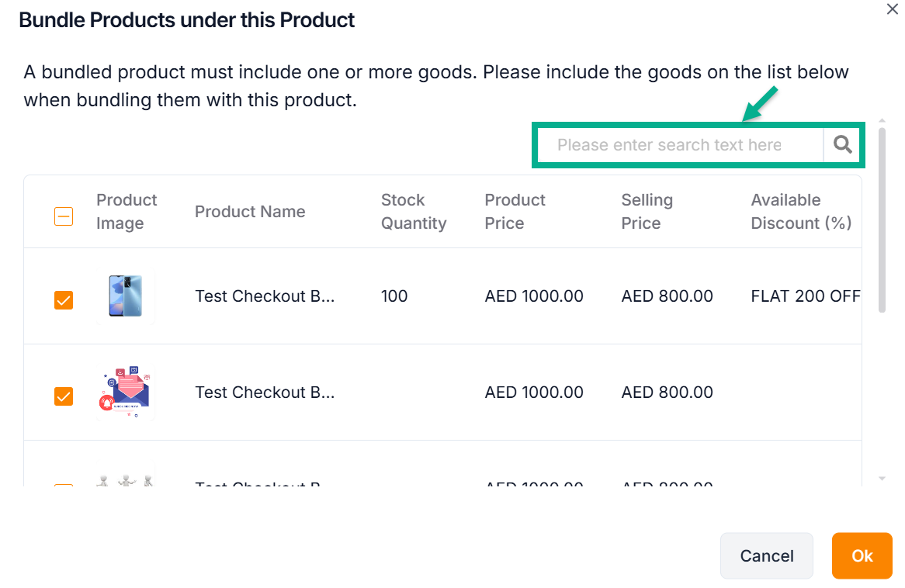Close the Bundle Products dialog
The height and width of the screenshot is (588, 905).
click(x=893, y=9)
